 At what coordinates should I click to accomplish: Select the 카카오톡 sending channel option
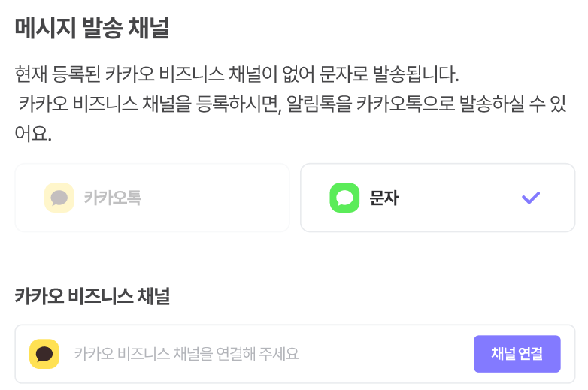click(x=152, y=198)
